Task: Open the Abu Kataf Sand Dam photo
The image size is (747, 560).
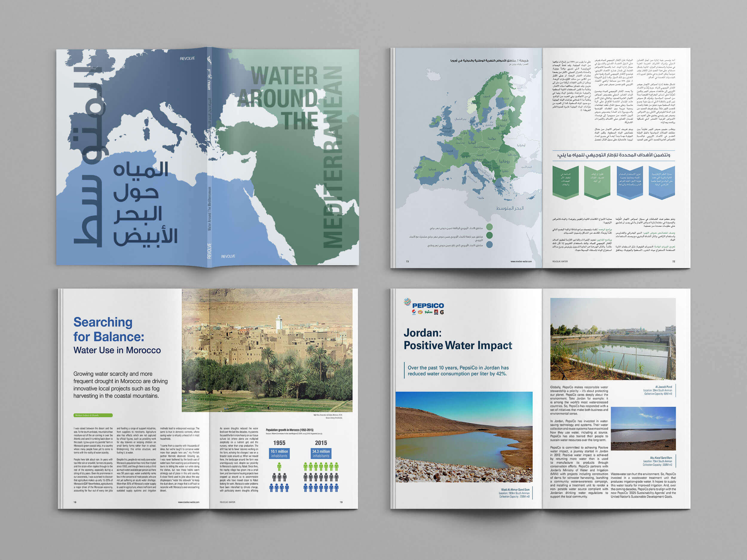Action: 643,428
